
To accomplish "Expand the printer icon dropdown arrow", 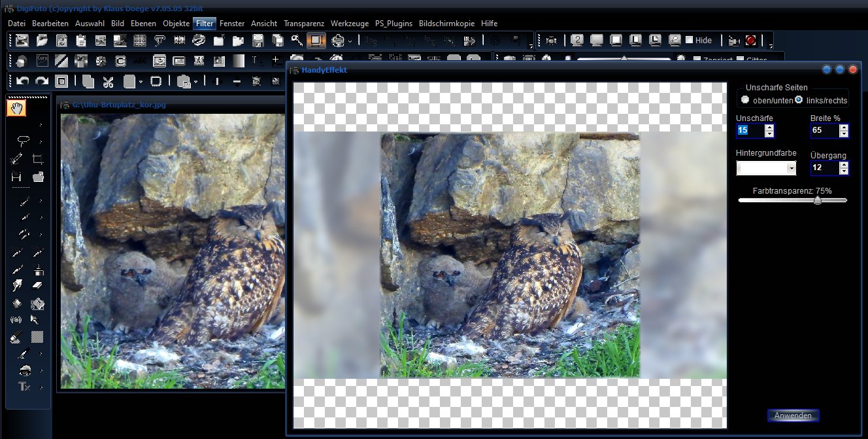I will [350, 41].
